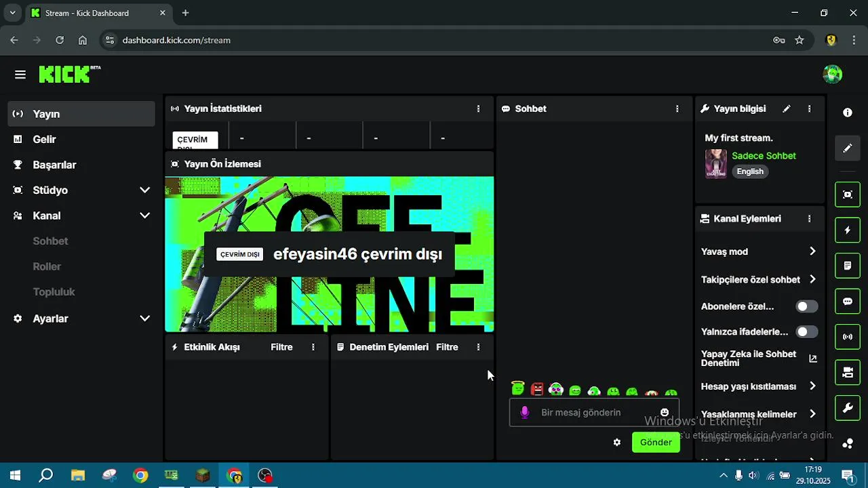Click bookmark star in address bar

pyautogui.click(x=800, y=40)
